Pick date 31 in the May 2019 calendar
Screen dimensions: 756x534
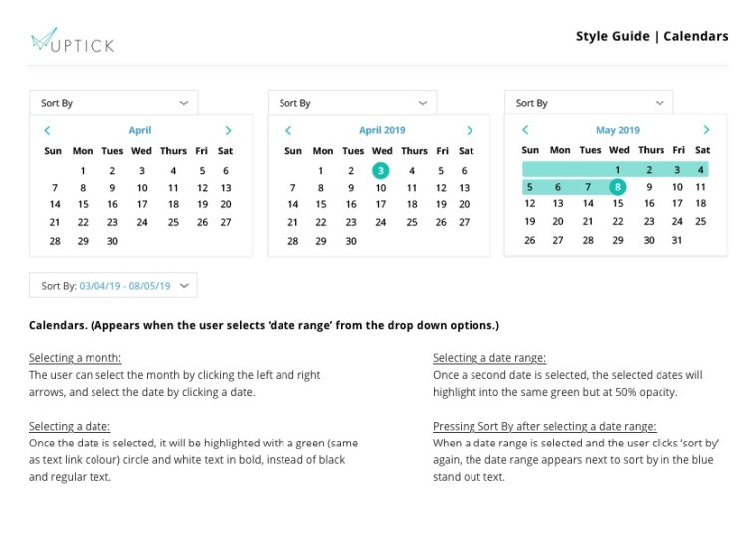(677, 240)
